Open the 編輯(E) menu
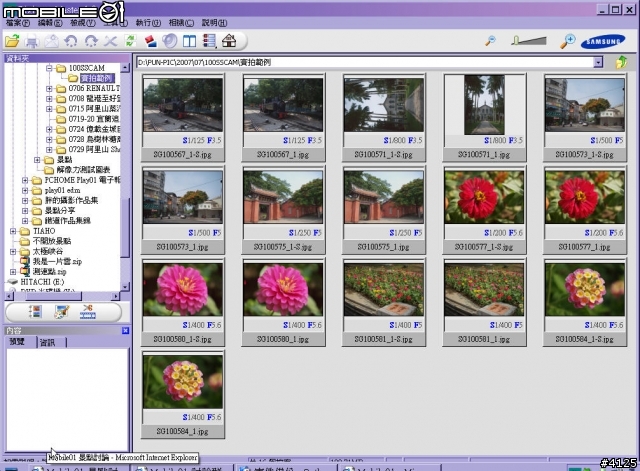 (50, 23)
